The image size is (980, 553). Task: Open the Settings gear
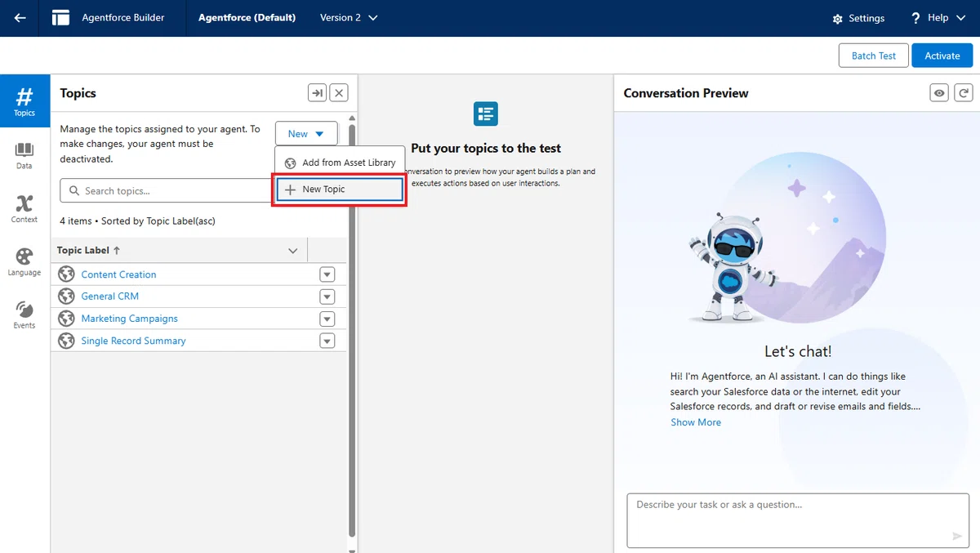pos(858,18)
